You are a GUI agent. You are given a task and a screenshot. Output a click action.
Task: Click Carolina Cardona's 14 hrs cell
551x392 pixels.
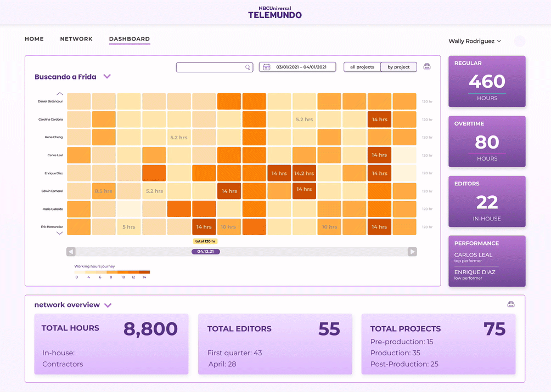[x=380, y=120]
